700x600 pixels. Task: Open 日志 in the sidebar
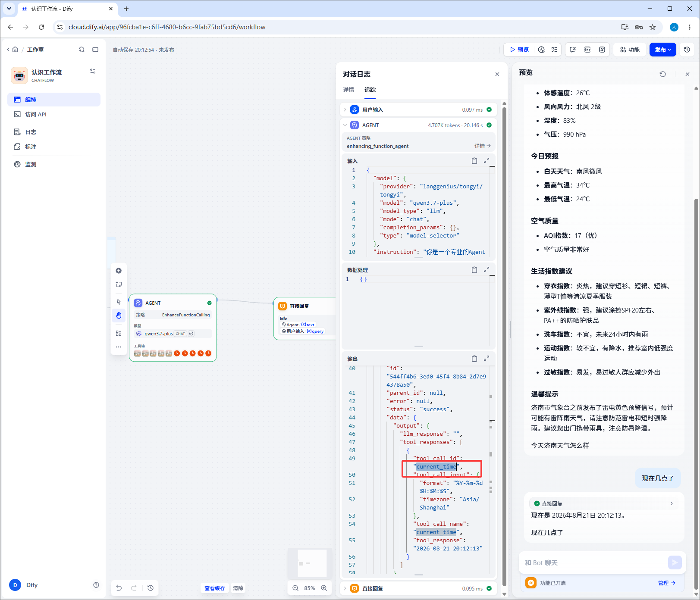(x=54, y=132)
